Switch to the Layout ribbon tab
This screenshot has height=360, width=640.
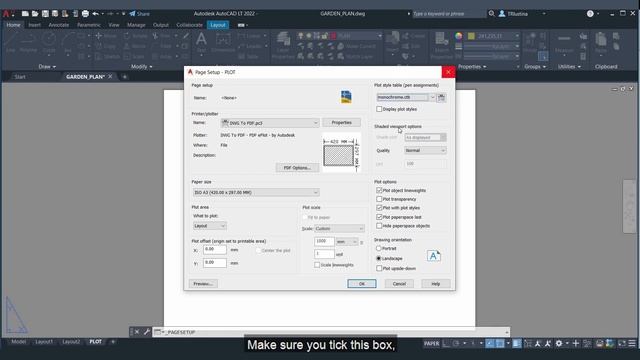[x=218, y=25]
